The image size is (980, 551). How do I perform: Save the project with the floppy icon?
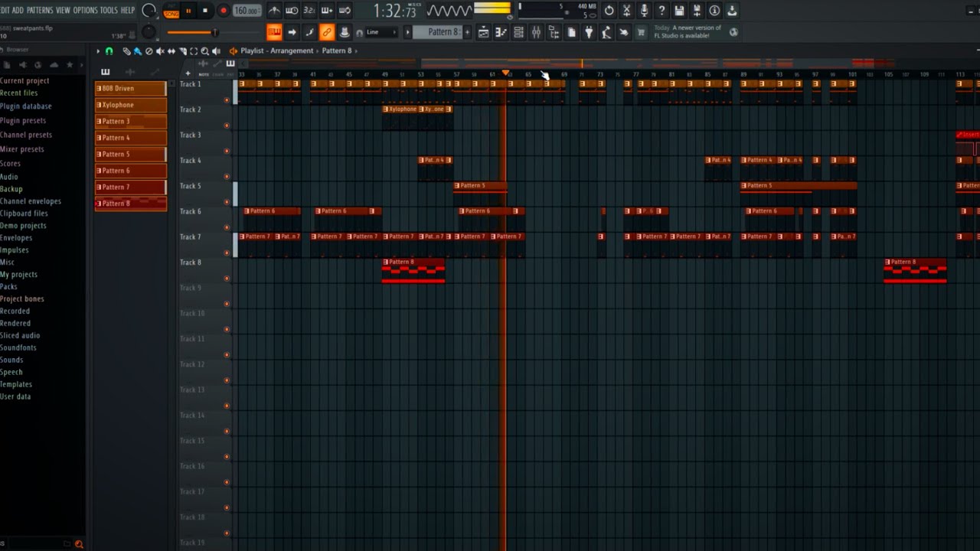[679, 11]
